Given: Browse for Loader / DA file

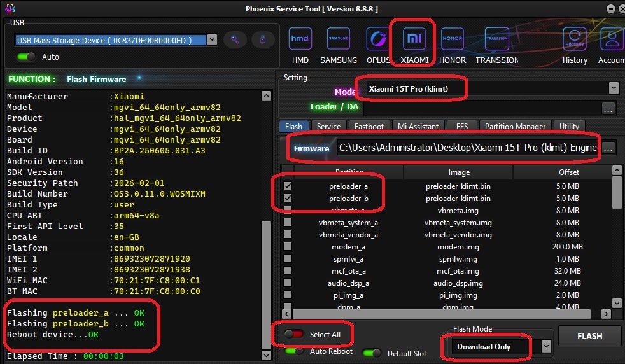Looking at the screenshot, I should click(608, 108).
